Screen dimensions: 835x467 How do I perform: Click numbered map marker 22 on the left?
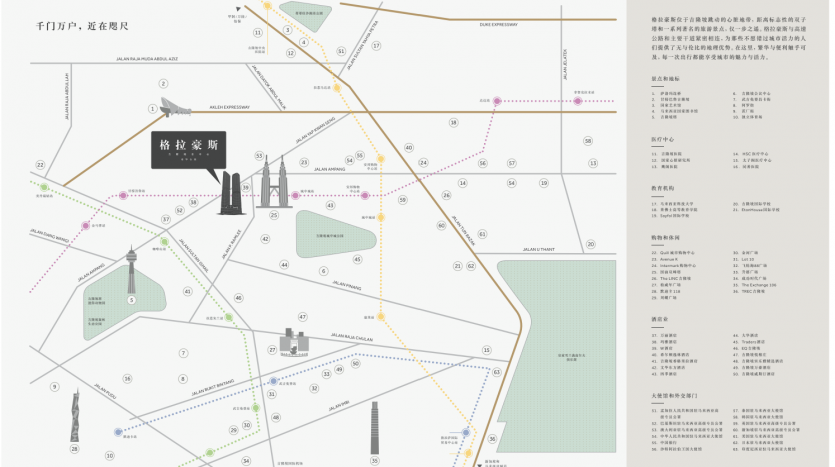[x=40, y=165]
